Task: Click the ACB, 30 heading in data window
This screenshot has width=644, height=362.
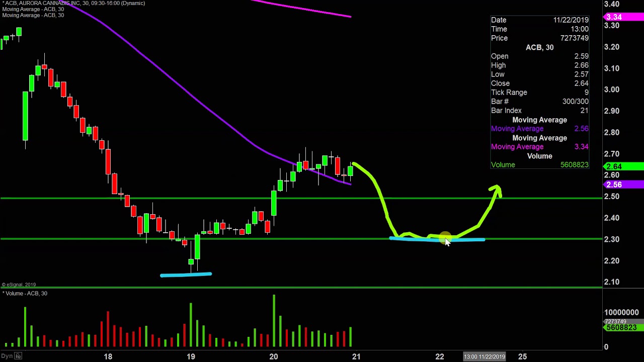Action: click(x=539, y=47)
